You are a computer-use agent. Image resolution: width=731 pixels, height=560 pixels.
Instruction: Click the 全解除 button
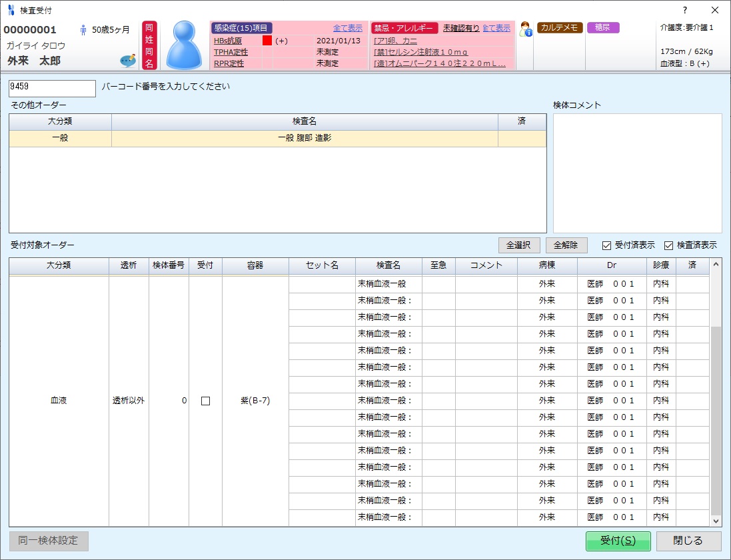(566, 245)
